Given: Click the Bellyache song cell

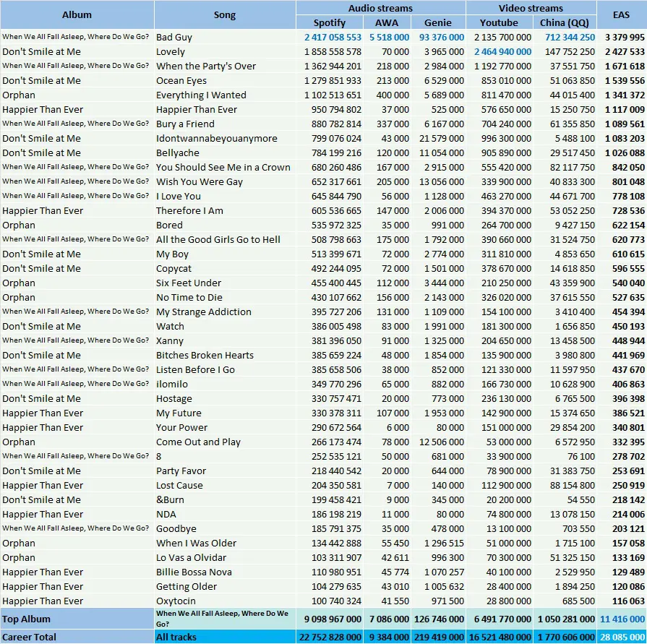Looking at the screenshot, I should [225, 153].
